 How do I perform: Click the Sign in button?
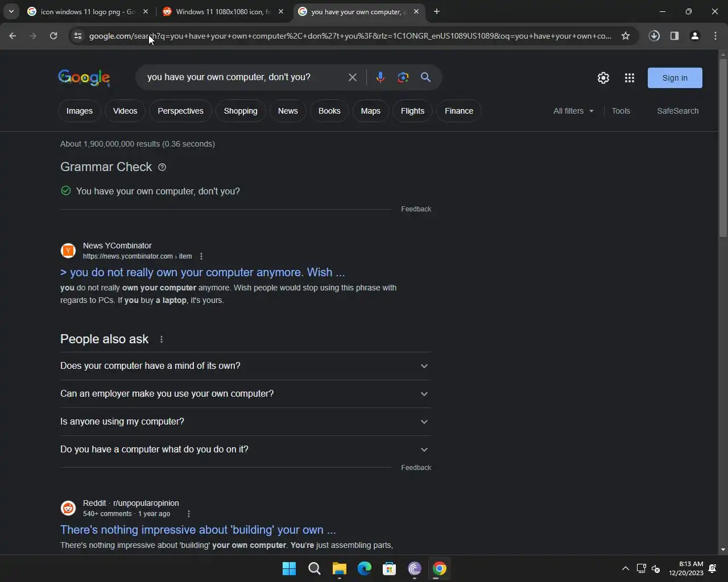point(675,78)
